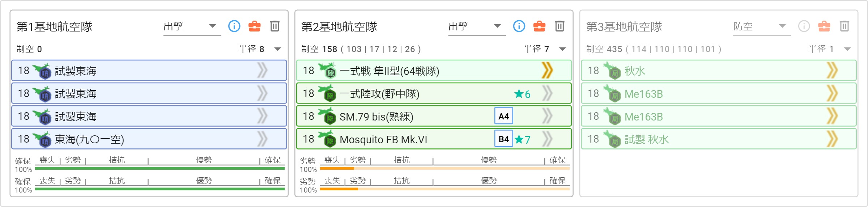Click the proficiency chevrons on 一式戦 隼II型(64戦隊)
This screenshot has height=207, width=868.
click(x=547, y=70)
